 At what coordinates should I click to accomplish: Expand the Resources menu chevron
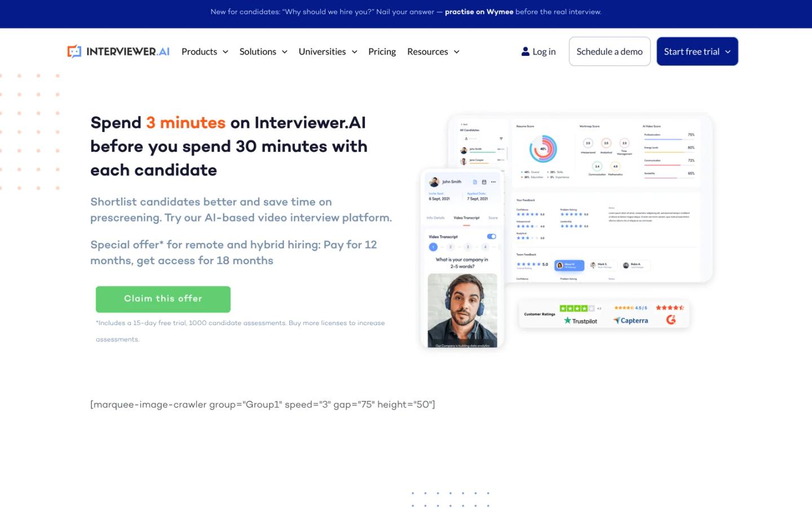tap(457, 52)
